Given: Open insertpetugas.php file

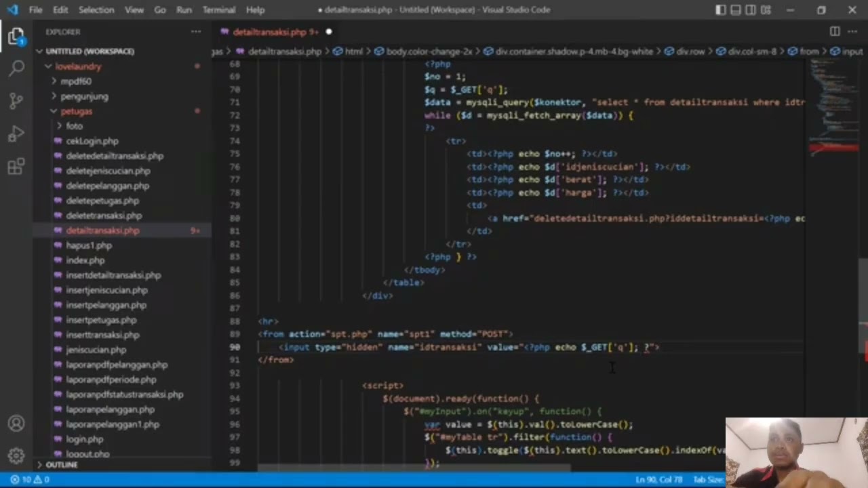Looking at the screenshot, I should point(101,320).
